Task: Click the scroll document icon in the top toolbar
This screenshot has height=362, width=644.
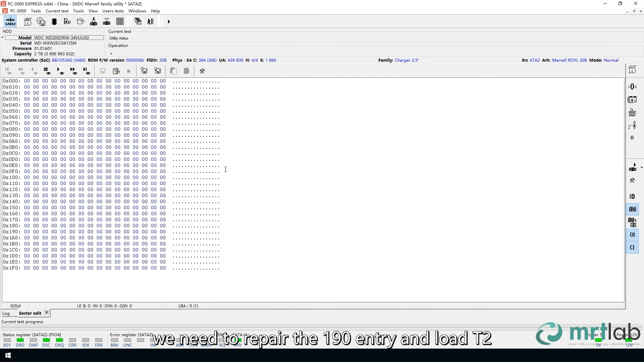Action: pos(28,22)
